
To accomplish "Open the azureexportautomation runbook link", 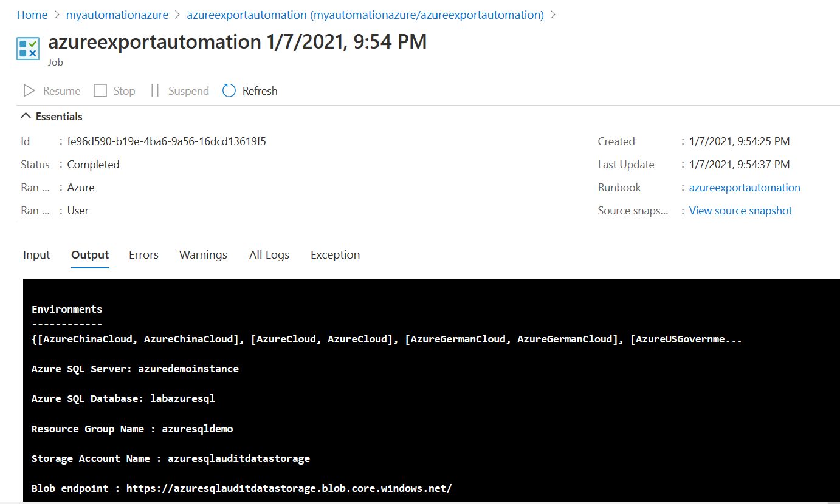I will coord(745,188).
